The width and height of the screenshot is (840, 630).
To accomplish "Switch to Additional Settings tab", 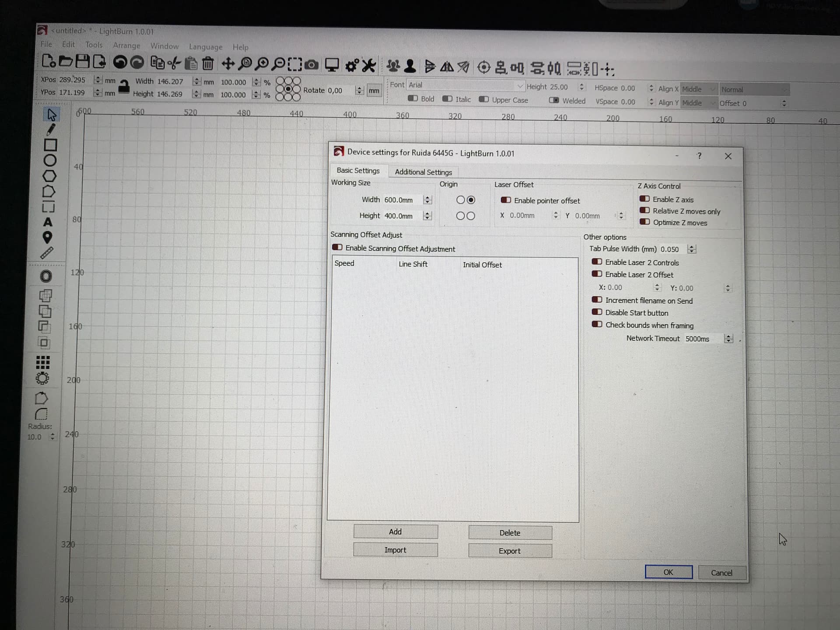I will point(423,172).
